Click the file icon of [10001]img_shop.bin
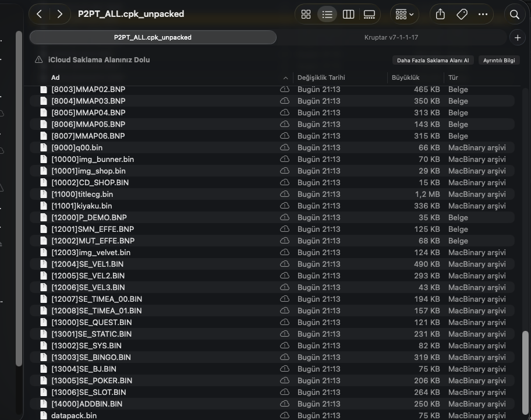The image size is (531, 420). click(x=44, y=171)
